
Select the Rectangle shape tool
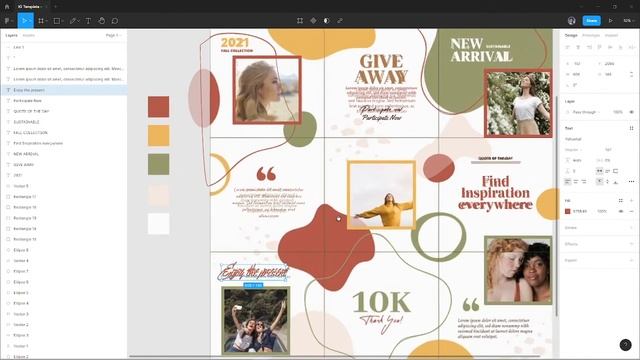(x=57, y=20)
